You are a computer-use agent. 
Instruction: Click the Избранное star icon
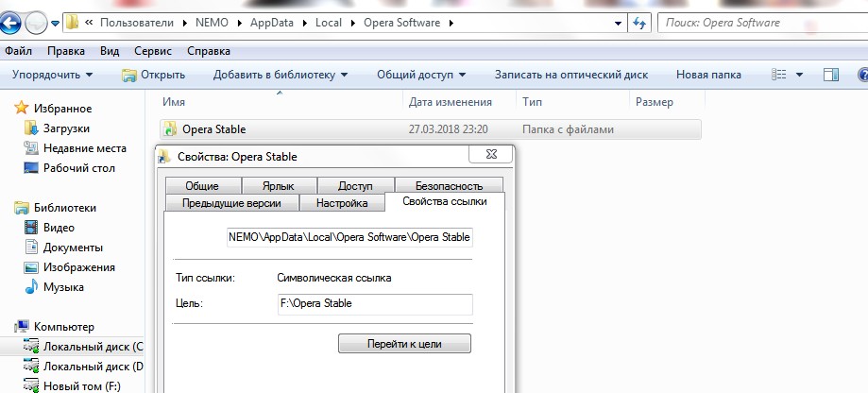pyautogui.click(x=21, y=108)
